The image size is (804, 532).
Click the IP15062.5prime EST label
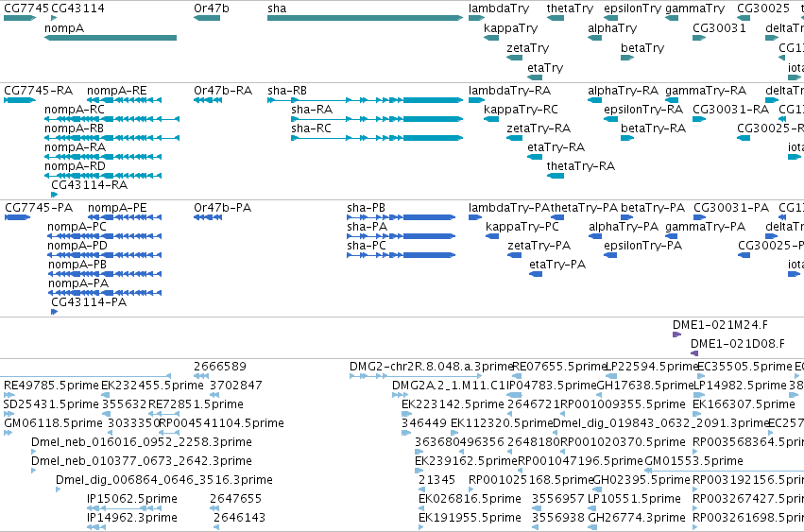tap(132, 499)
